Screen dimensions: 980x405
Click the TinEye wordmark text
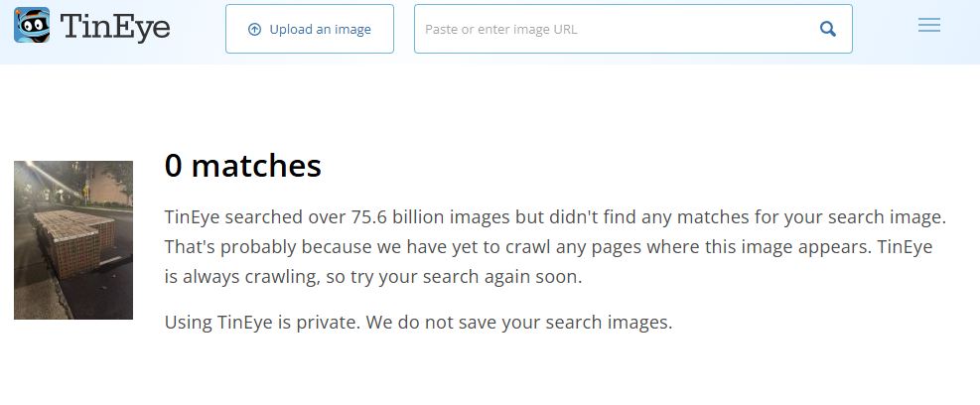pos(115,27)
